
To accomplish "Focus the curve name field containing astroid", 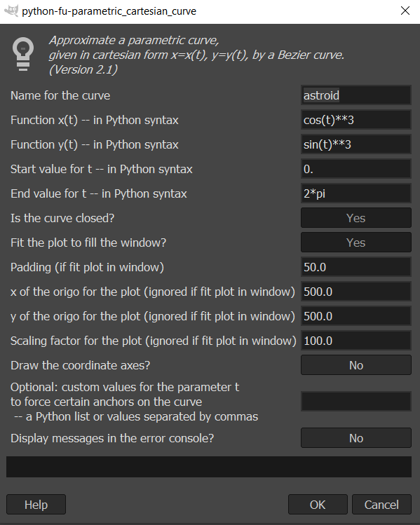I will (356, 95).
